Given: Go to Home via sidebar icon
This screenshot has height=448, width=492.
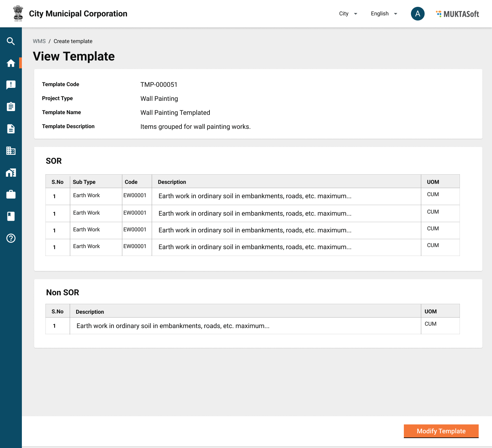Looking at the screenshot, I should point(11,63).
